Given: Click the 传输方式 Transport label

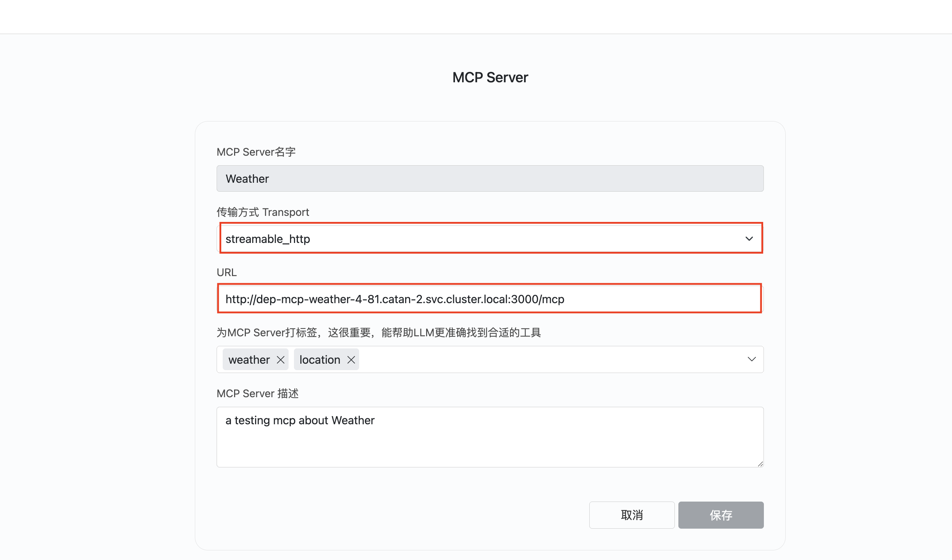Looking at the screenshot, I should [x=263, y=212].
